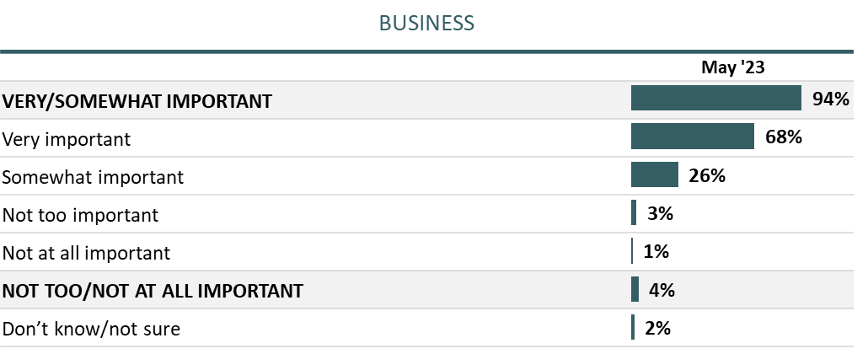
Task: Select the 68% value label
Action: coord(783,137)
